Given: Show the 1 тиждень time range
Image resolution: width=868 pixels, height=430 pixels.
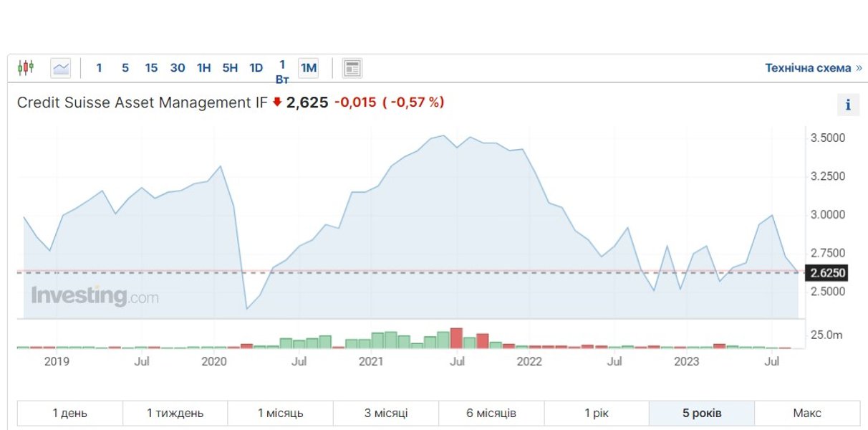Looking at the screenshot, I should 175,414.
